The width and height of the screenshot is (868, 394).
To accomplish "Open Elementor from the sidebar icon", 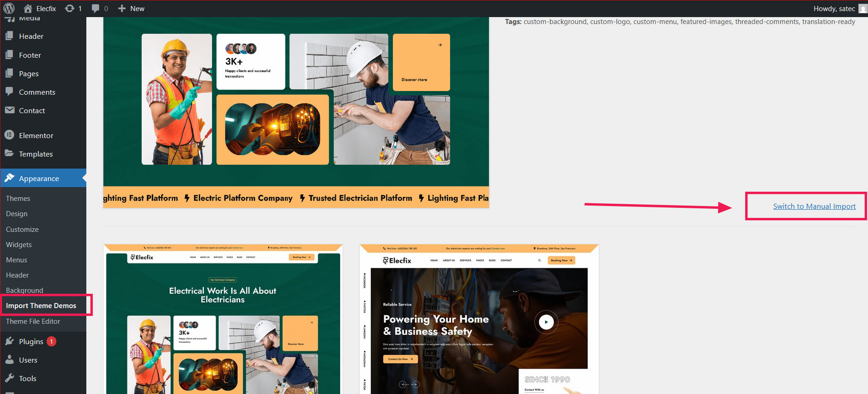I will (x=9, y=135).
